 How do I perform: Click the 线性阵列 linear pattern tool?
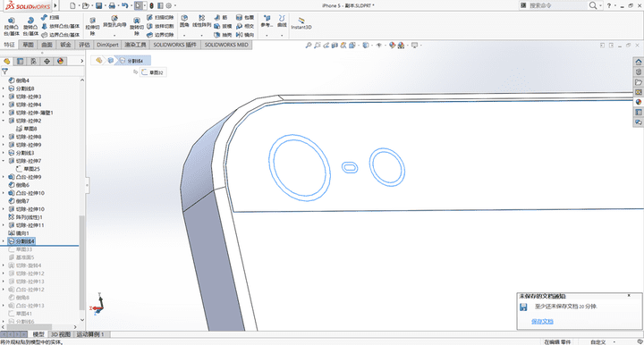pyautogui.click(x=201, y=21)
